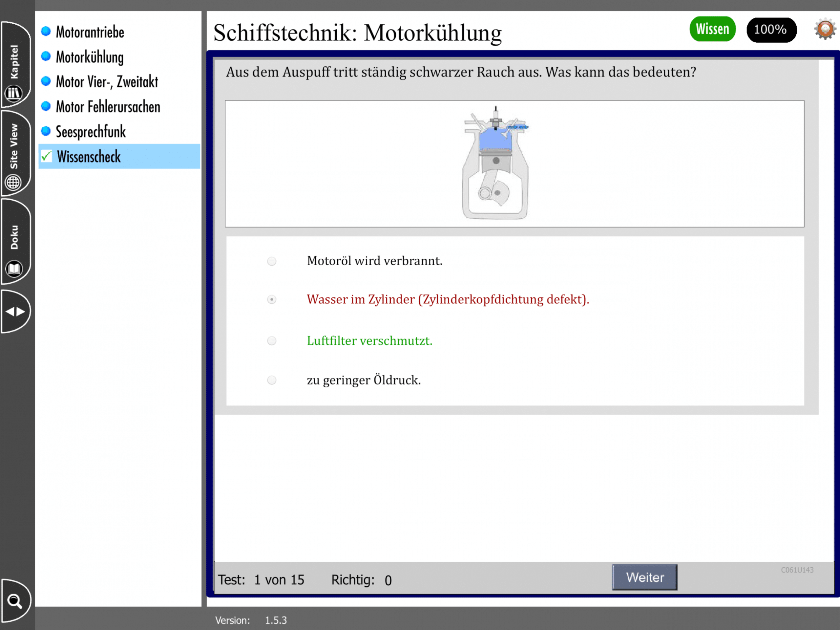Click the blue bullet next to Seesprechfunk
840x630 pixels.
pos(46,131)
